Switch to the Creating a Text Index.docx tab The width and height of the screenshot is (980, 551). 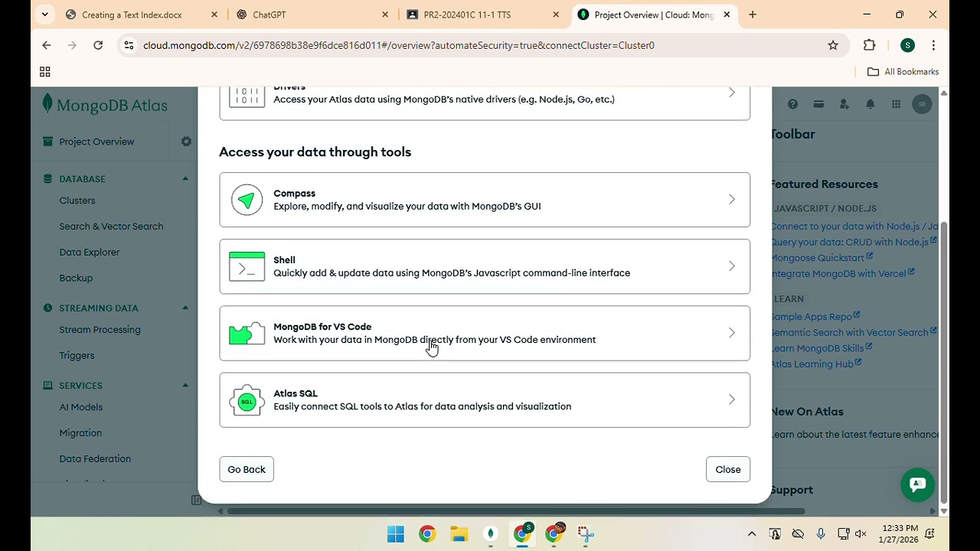coord(132,15)
